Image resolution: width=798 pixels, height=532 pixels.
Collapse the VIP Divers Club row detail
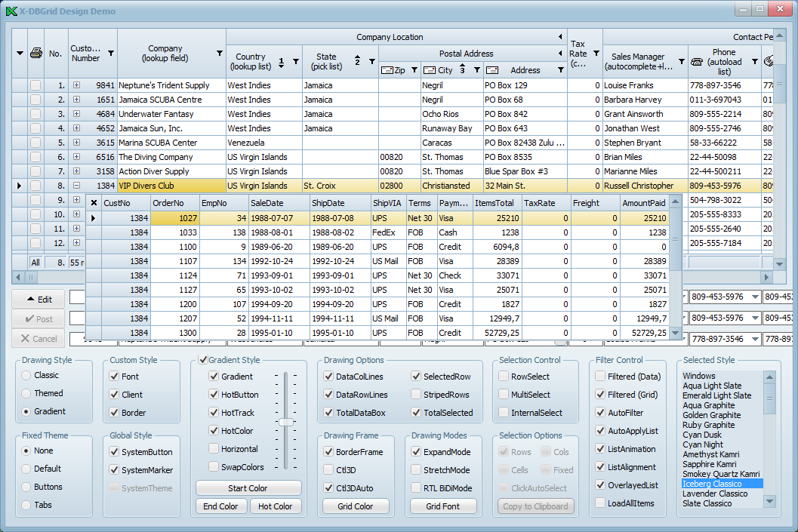[76, 186]
